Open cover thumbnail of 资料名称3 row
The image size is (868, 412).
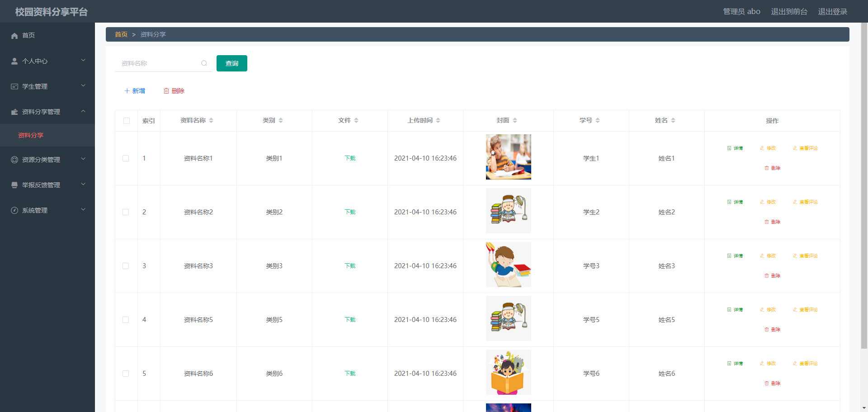(509, 265)
